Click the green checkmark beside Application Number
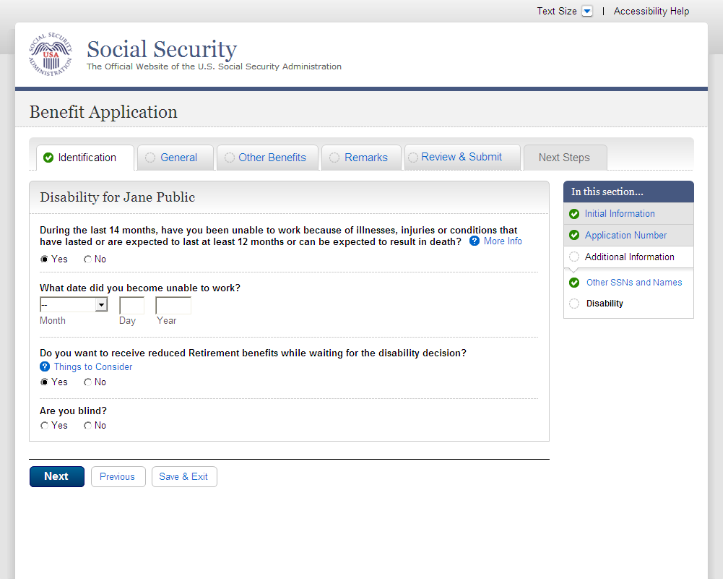 pos(574,236)
